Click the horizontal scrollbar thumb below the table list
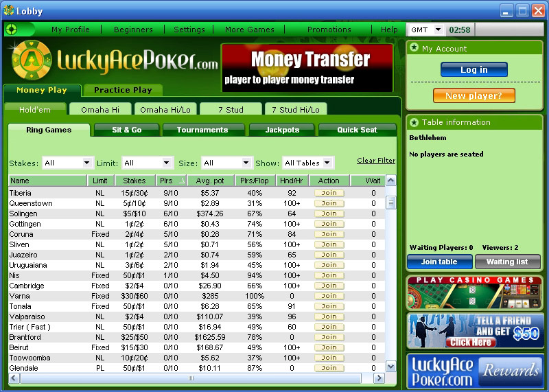The image size is (549, 392). click(191, 378)
